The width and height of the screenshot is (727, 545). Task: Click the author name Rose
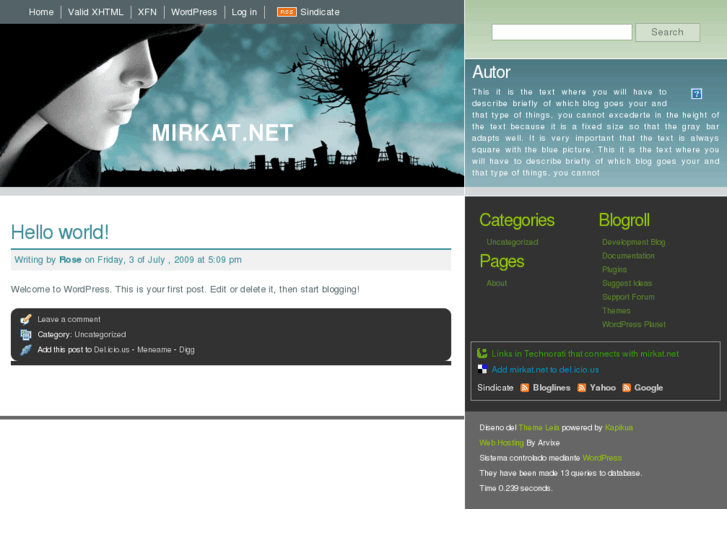pyautogui.click(x=70, y=260)
